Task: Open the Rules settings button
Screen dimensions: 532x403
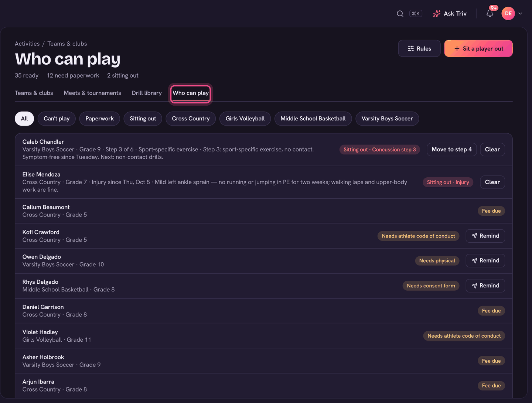Action: [x=419, y=48]
